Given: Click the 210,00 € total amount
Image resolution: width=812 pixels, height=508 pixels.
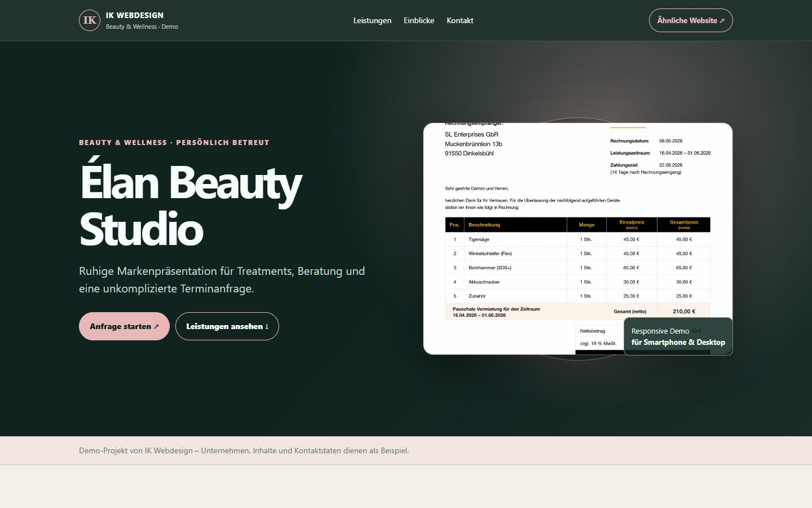Looking at the screenshot, I should coord(684,311).
